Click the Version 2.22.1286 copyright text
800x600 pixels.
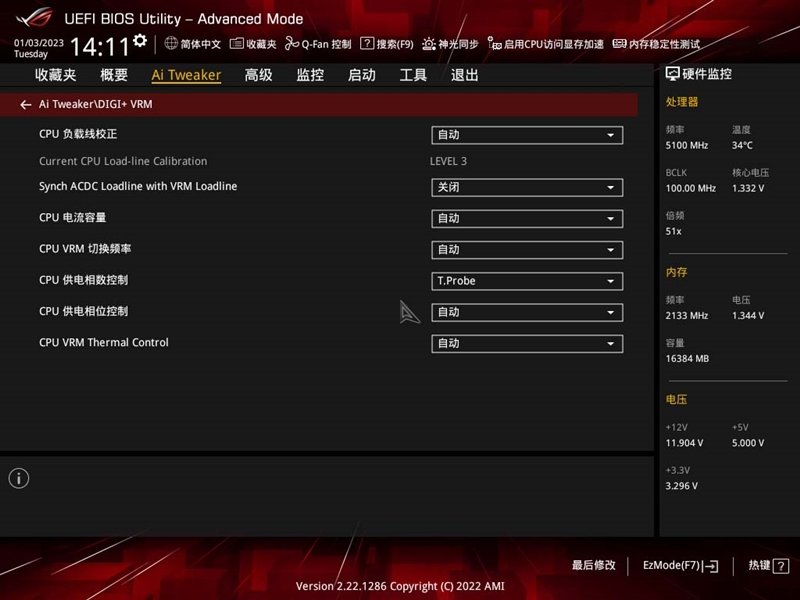(400, 586)
